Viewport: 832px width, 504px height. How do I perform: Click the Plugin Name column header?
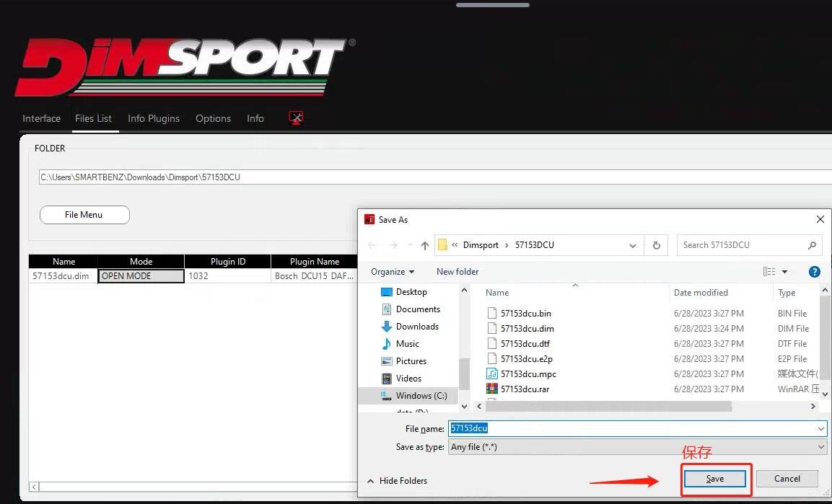point(314,261)
